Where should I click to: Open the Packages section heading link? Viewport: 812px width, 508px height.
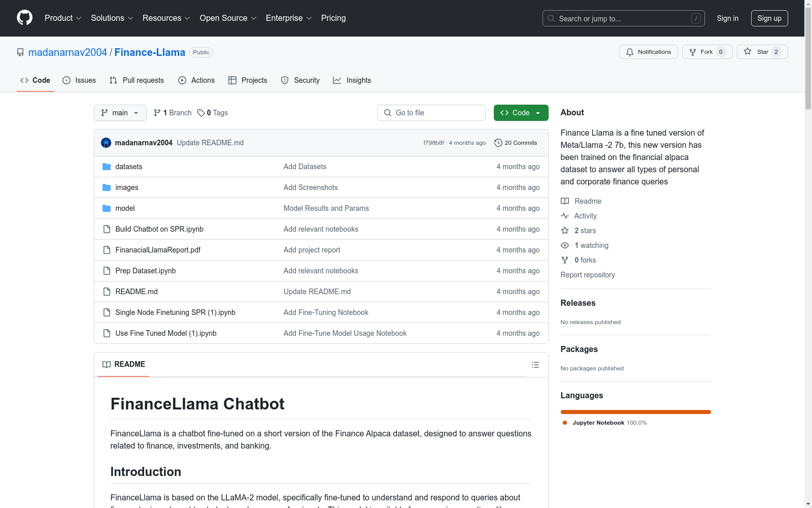579,349
